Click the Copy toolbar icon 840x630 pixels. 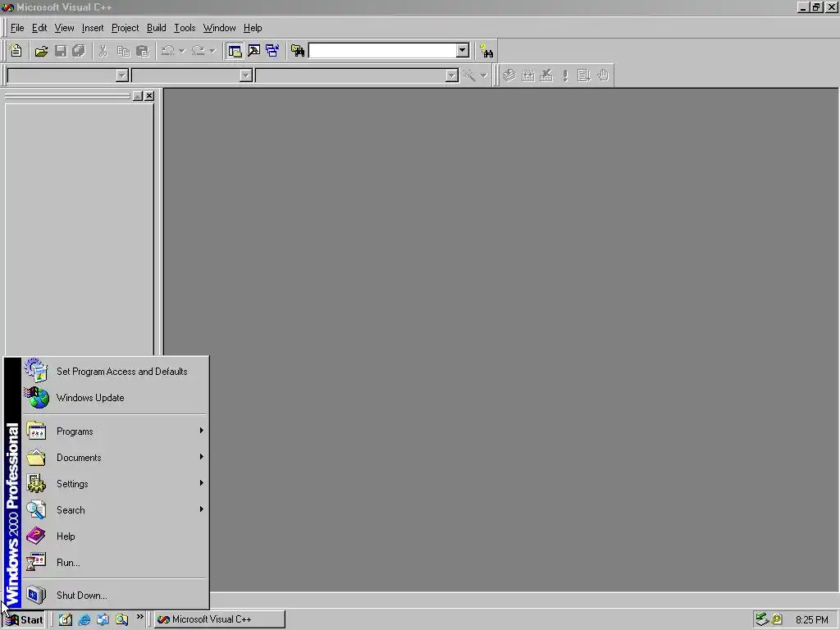coord(123,51)
